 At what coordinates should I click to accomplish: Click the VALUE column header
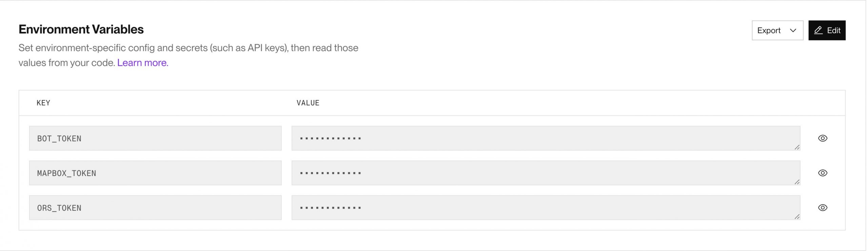pos(308,103)
